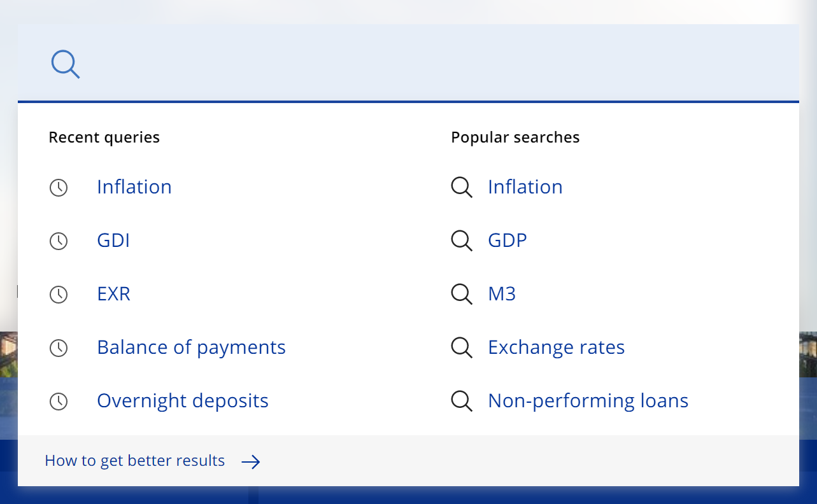
Task: Click the magnifier icon beside Exchange rates
Action: (461, 347)
